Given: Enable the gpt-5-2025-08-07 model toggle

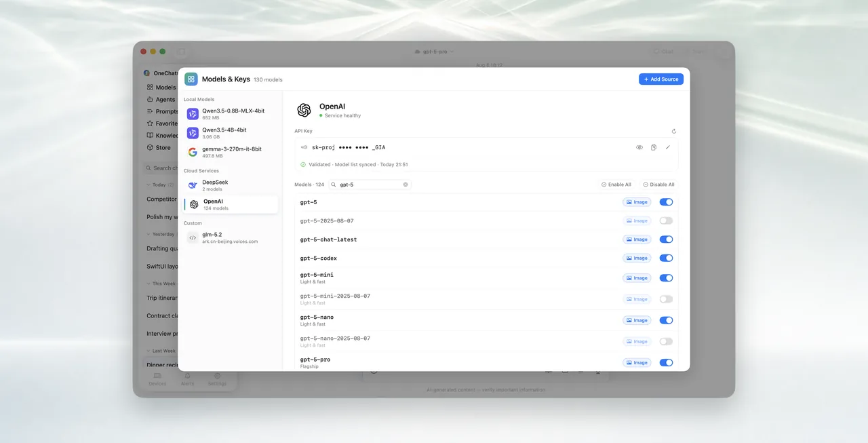Looking at the screenshot, I should pos(666,220).
